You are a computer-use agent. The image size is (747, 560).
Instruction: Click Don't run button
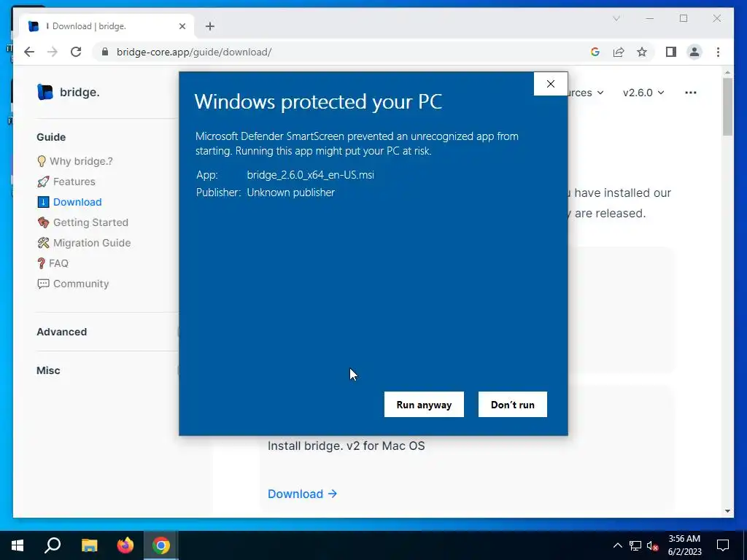click(x=513, y=404)
